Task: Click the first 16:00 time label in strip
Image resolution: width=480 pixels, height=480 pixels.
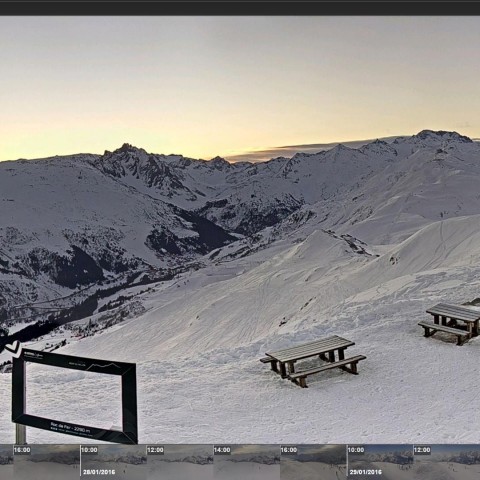Action: (22, 450)
